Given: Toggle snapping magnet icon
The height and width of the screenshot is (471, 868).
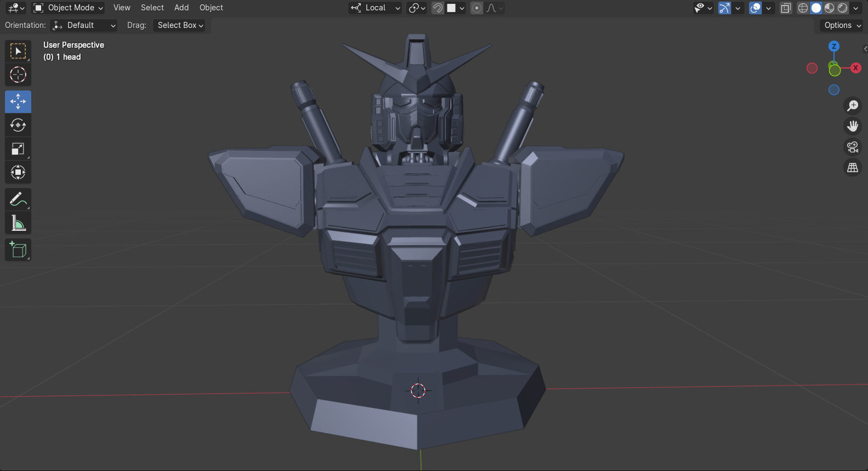Looking at the screenshot, I should point(438,8).
